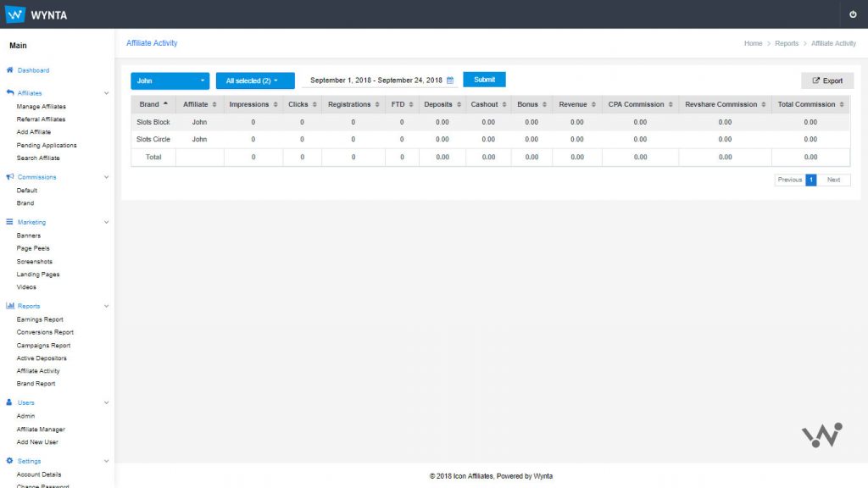
Task: Click the Affiliates arrow icon
Action: coord(9,92)
